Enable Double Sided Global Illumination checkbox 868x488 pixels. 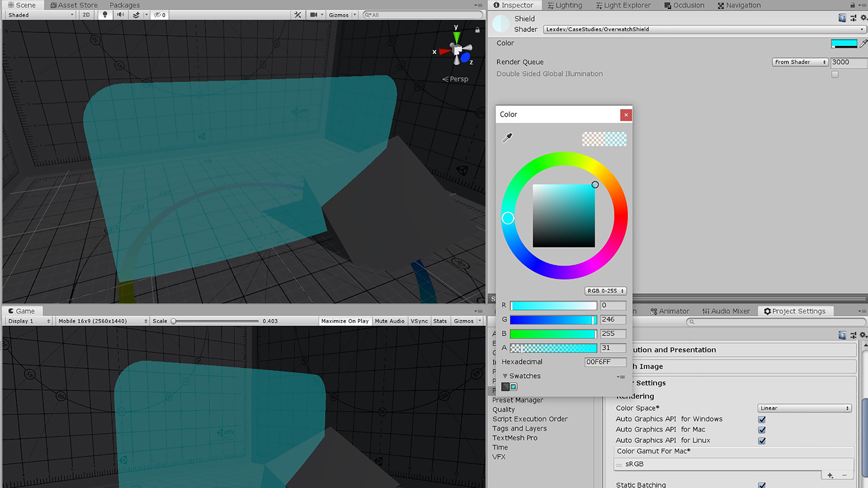click(x=835, y=74)
